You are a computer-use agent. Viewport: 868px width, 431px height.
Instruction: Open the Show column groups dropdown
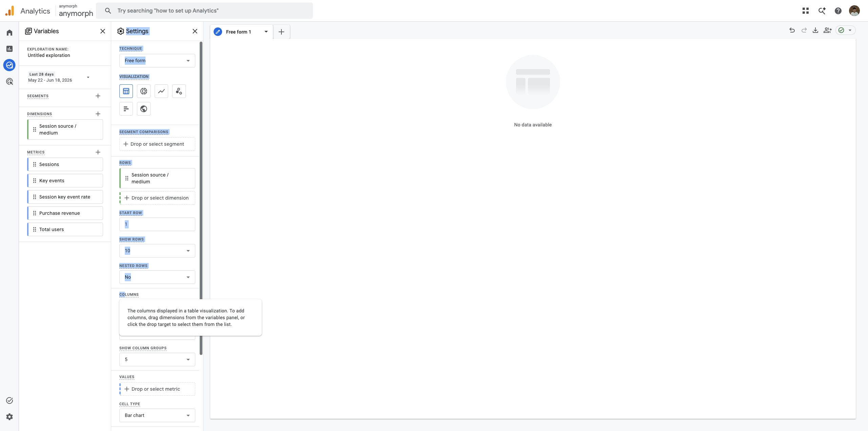pyautogui.click(x=157, y=360)
